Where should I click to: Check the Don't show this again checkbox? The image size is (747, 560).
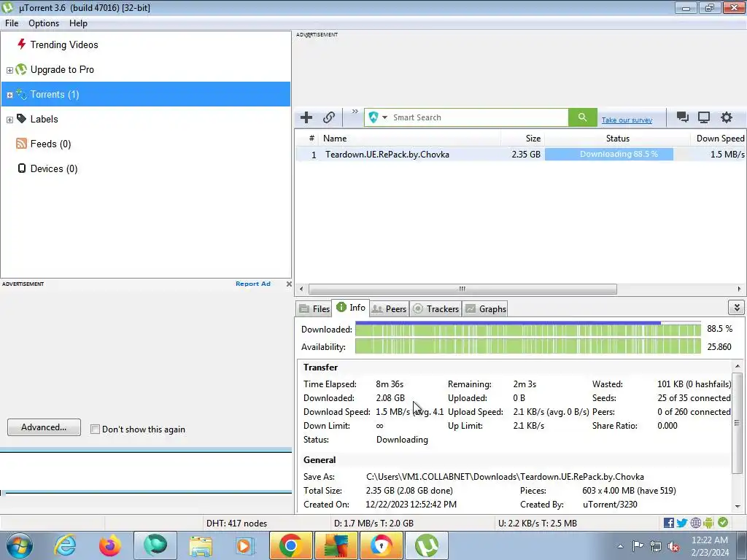96,429
